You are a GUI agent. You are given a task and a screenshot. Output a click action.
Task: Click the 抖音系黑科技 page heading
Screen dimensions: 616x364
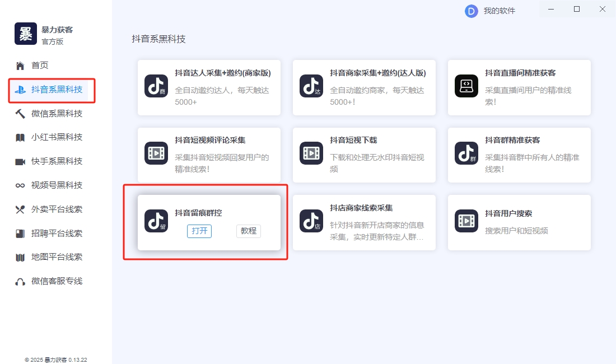click(158, 39)
